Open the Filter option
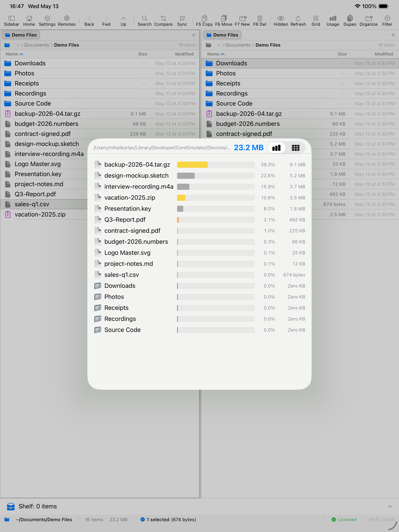This screenshot has width=399, height=532. click(387, 21)
